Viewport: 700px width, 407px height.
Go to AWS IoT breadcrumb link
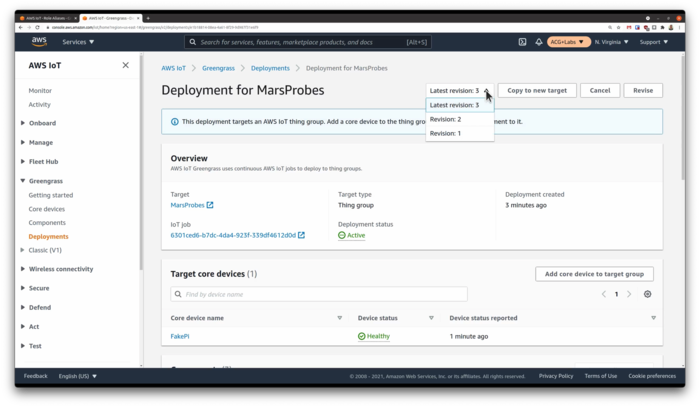click(x=173, y=68)
